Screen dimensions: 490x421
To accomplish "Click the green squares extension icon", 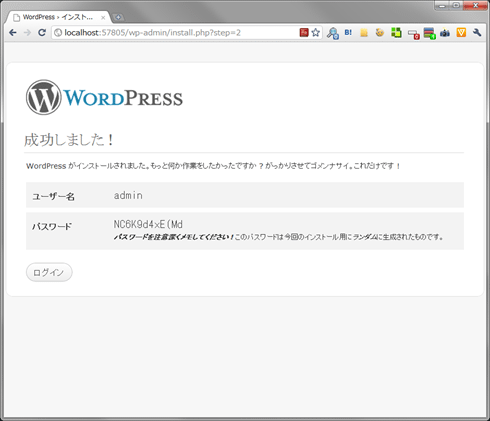I will 396,33.
